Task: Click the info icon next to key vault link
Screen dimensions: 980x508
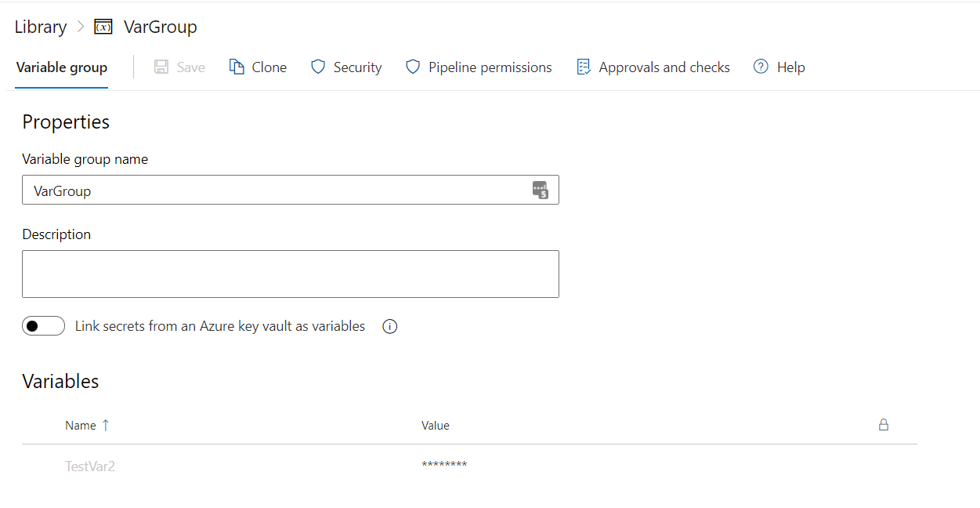Action: 389,325
